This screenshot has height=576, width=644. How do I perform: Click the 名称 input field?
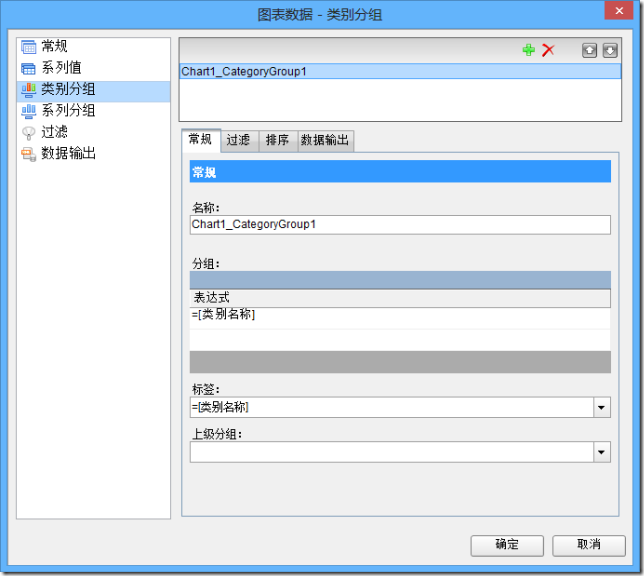400,225
